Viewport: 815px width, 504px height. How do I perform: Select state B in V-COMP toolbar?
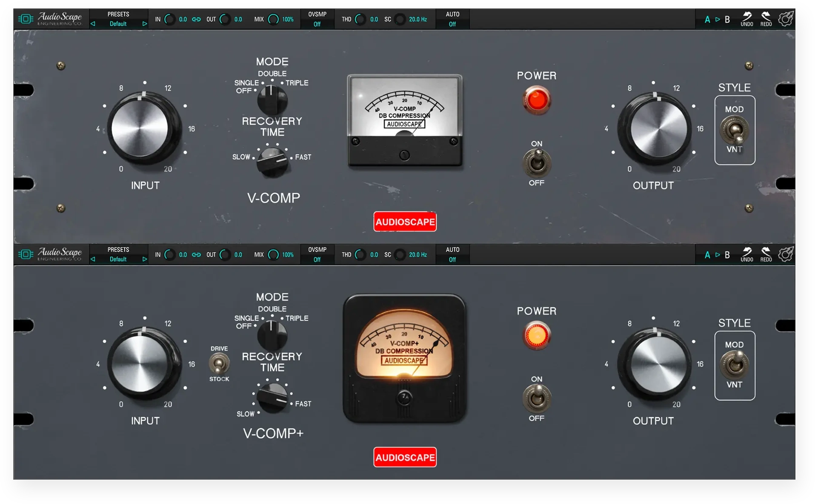(x=727, y=20)
